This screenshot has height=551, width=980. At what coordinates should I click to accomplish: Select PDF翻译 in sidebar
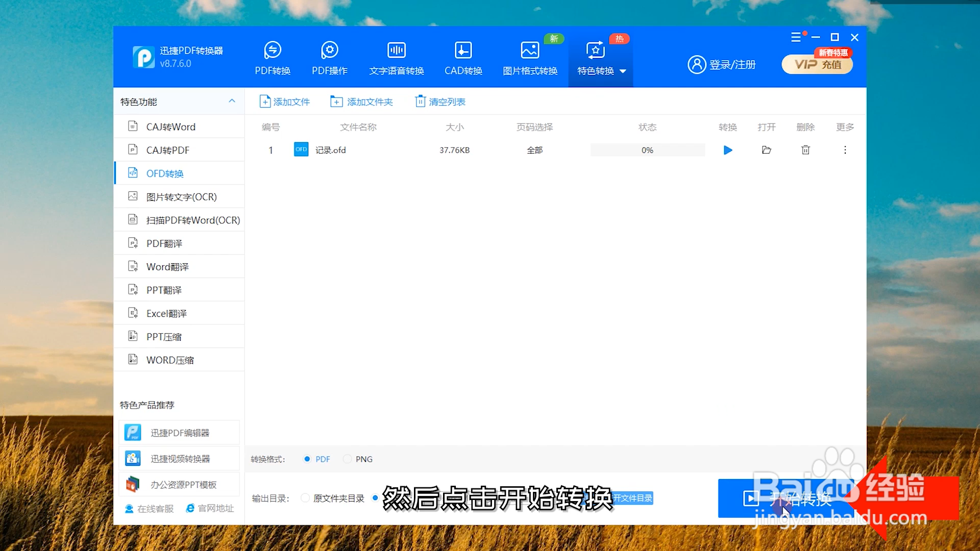(x=179, y=243)
